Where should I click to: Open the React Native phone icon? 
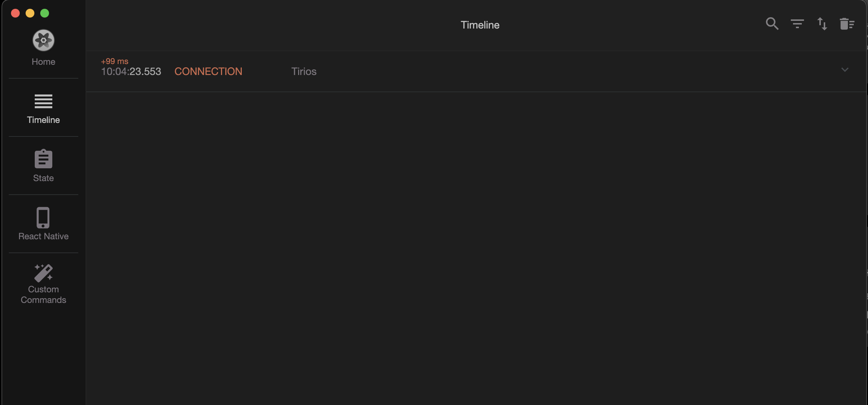(x=43, y=217)
